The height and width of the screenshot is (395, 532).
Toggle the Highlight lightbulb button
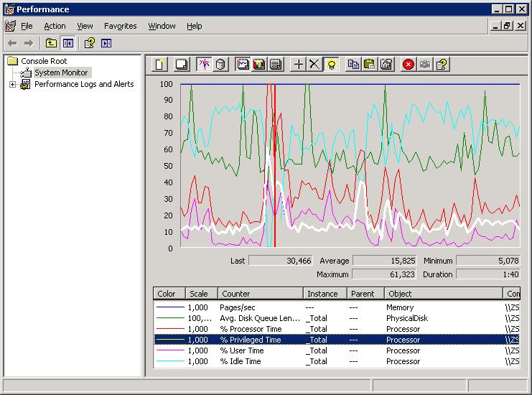[332, 65]
